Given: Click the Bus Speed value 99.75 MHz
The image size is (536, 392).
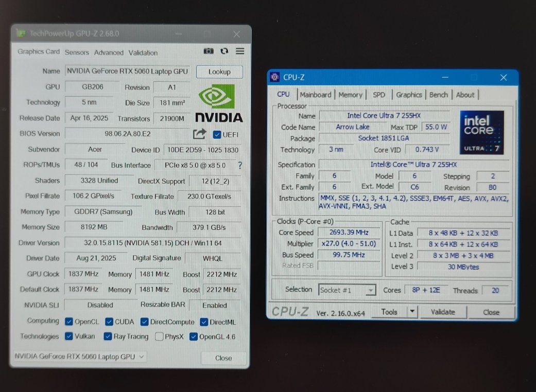Looking at the screenshot, I should click(x=349, y=255).
